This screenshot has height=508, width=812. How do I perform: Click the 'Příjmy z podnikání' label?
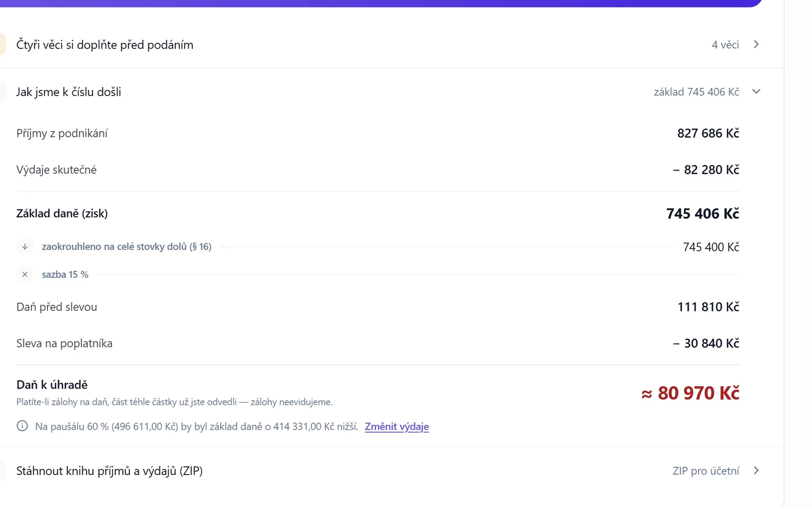(62, 134)
